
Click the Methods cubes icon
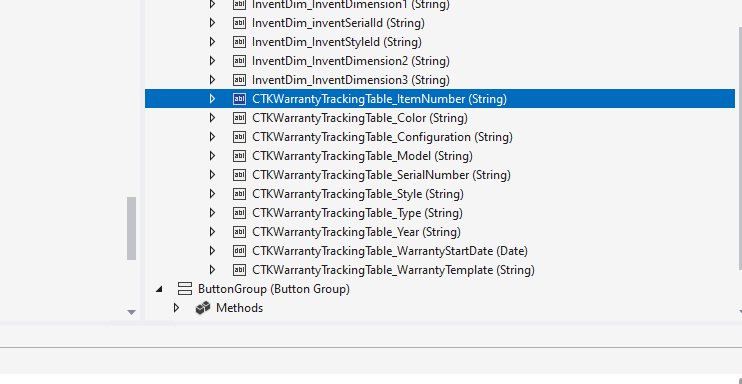click(x=203, y=308)
